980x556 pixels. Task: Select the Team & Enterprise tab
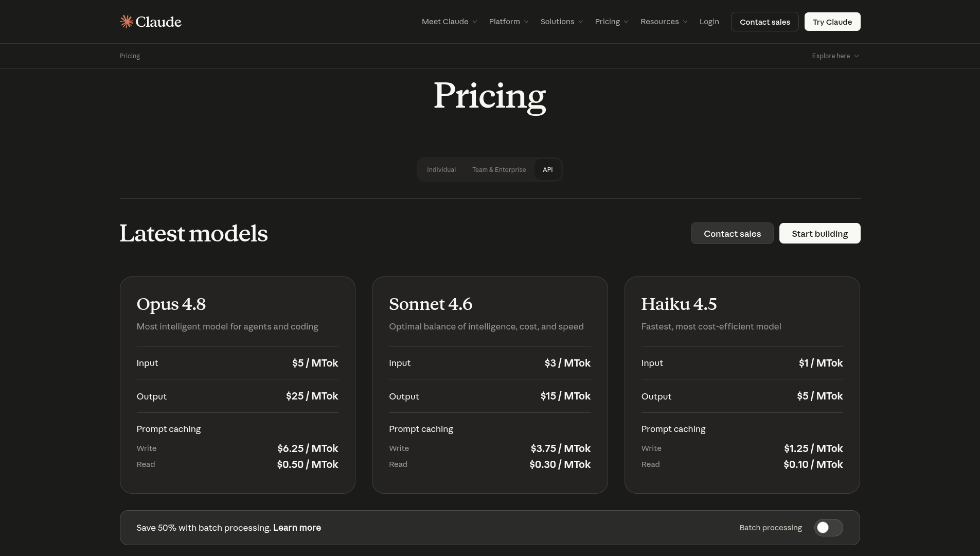(x=499, y=170)
